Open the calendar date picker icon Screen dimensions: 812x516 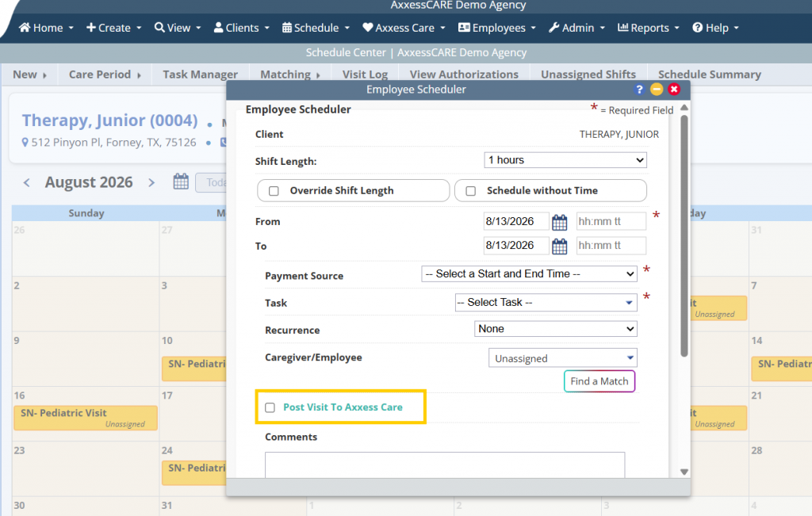(x=181, y=182)
